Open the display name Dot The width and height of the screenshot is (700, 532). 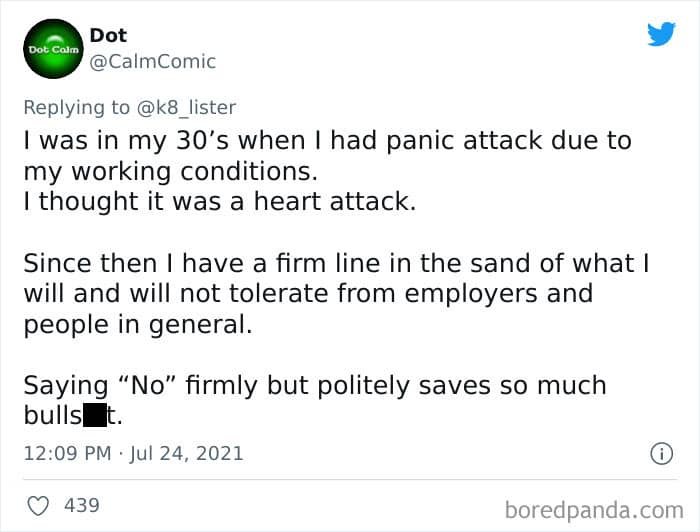pyautogui.click(x=108, y=35)
